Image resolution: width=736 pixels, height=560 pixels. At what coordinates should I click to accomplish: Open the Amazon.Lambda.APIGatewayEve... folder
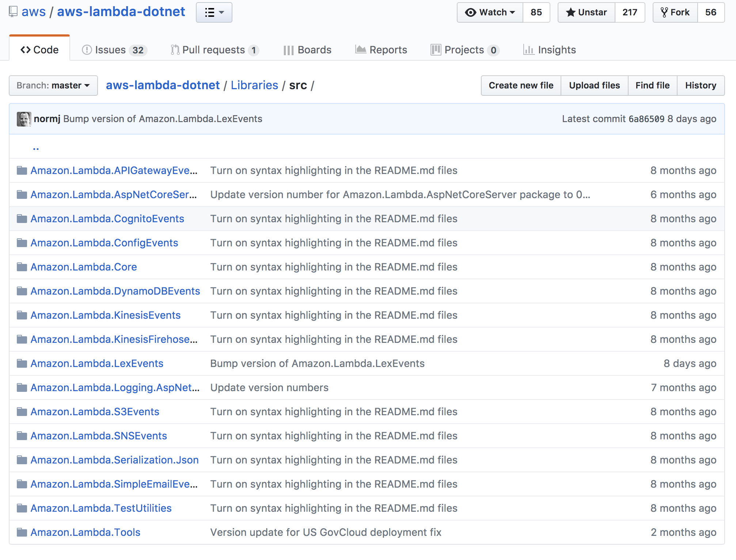pyautogui.click(x=114, y=170)
